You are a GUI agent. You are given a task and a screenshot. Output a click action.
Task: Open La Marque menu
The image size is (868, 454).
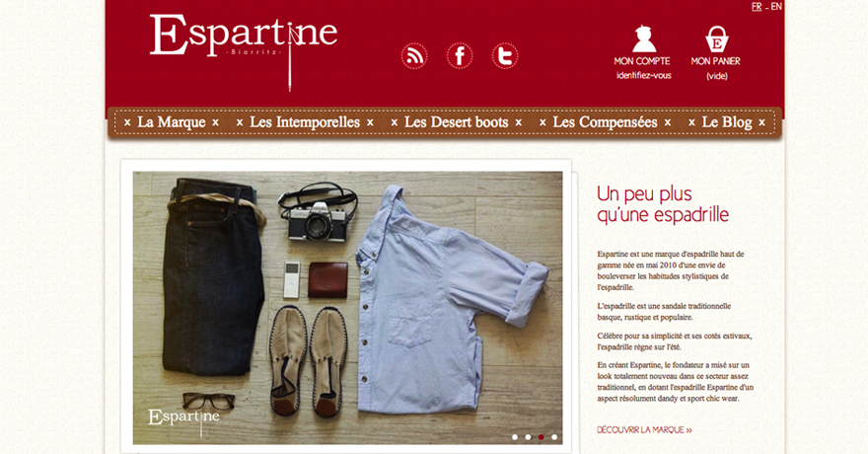point(171,122)
